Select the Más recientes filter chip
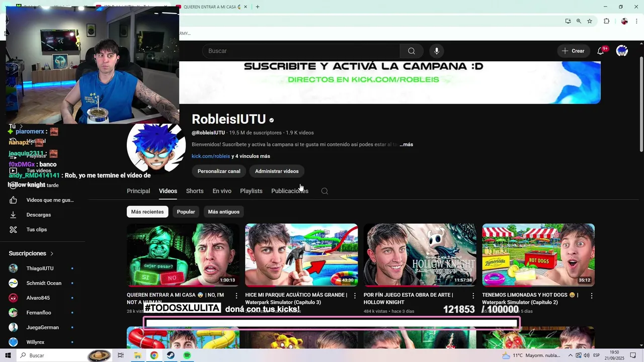This screenshot has height=362, width=644. (147, 212)
